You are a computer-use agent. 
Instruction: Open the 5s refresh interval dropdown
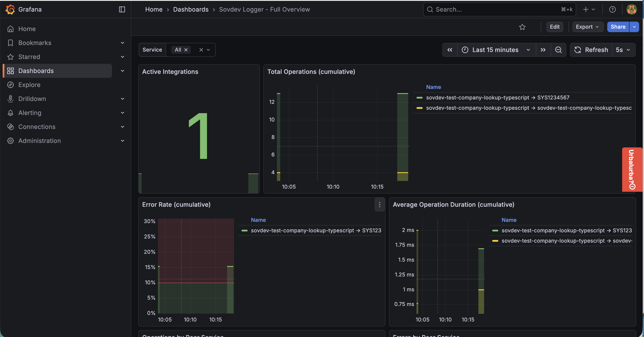pos(623,50)
